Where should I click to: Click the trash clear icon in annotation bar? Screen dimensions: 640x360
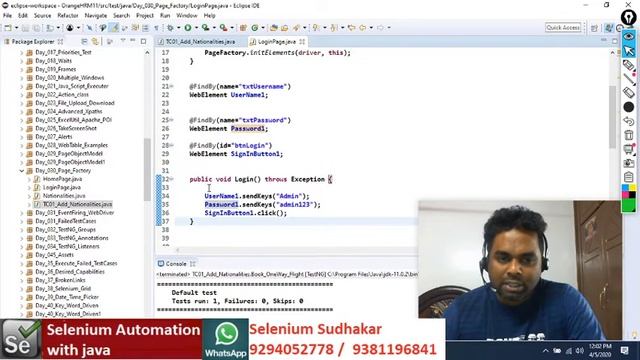click(x=629, y=135)
